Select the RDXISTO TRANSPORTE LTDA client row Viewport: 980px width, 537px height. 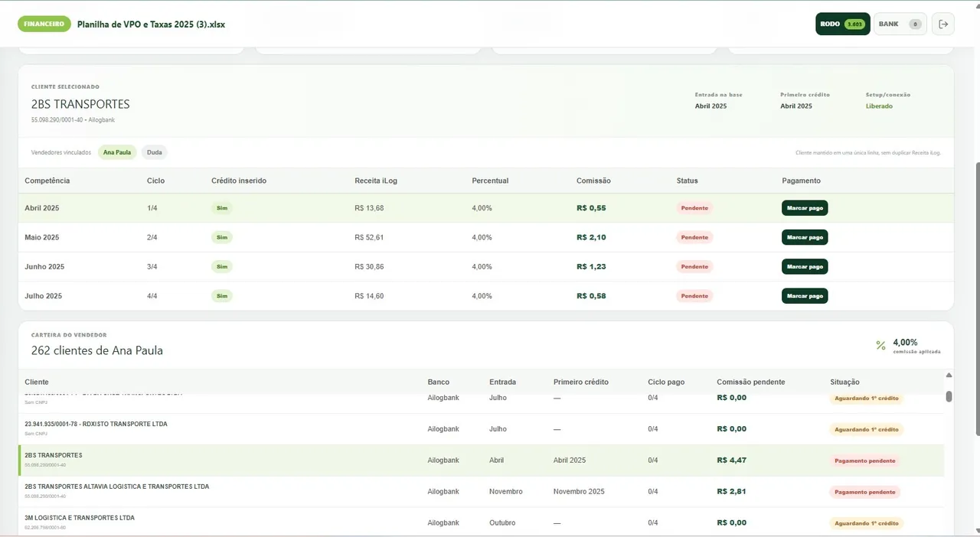pyautogui.click(x=481, y=429)
